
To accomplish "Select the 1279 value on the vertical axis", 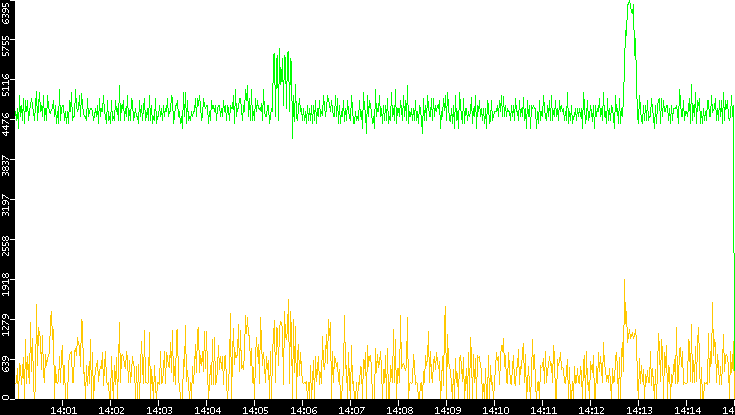I will click(6, 324).
